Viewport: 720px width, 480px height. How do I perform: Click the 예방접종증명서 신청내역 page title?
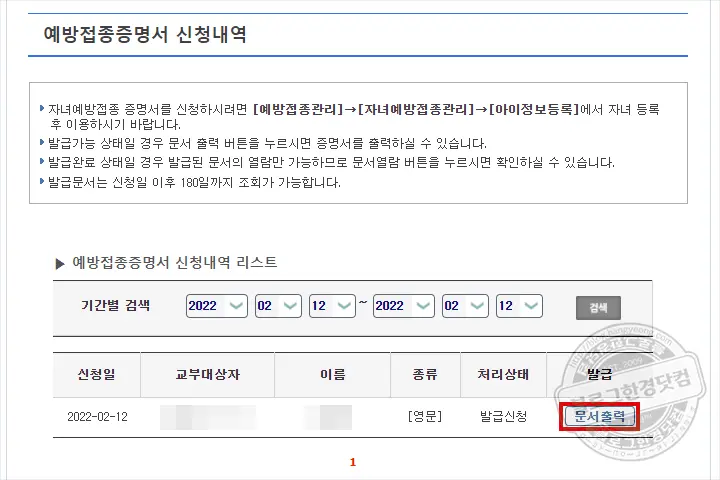point(145,34)
